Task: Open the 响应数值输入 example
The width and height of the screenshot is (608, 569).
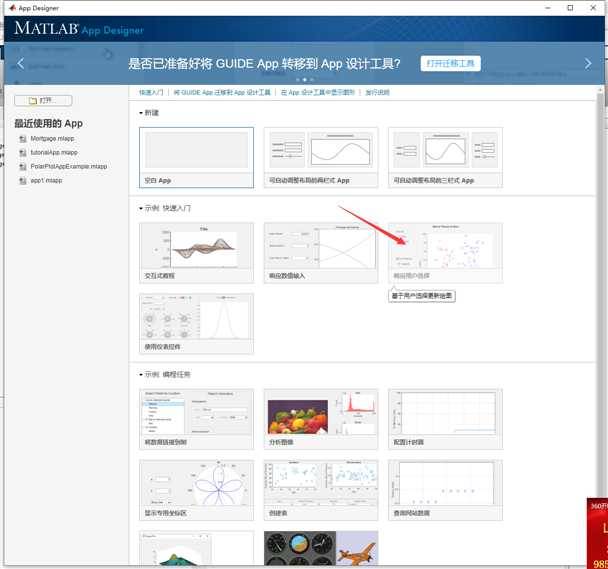Action: tap(321, 253)
